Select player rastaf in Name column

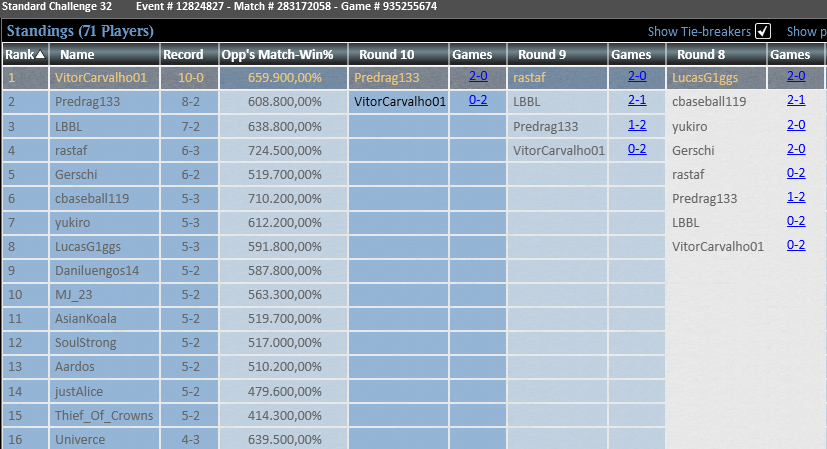(71, 150)
